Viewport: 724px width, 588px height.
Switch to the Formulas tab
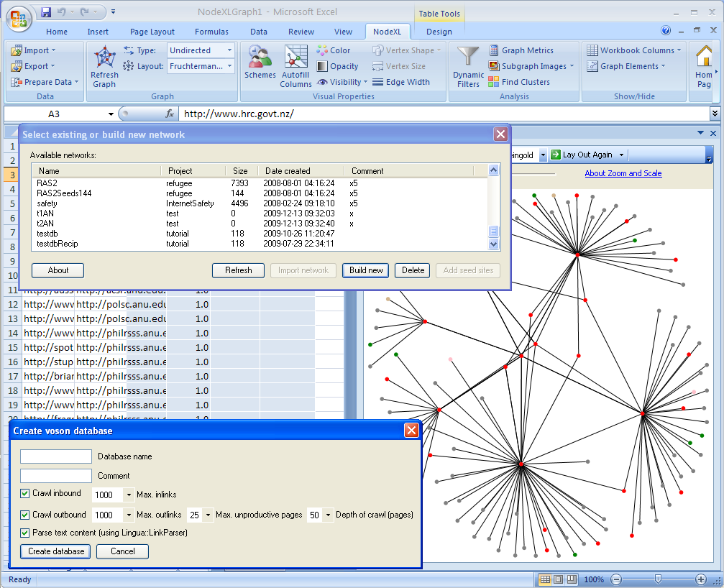211,32
